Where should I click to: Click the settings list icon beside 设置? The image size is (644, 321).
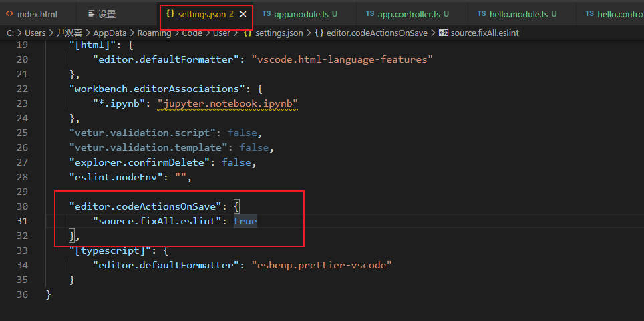(91, 13)
